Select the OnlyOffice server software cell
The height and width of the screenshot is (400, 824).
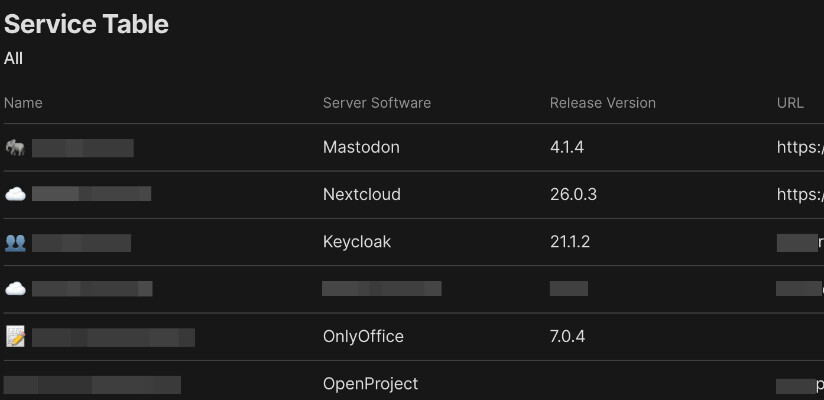coord(363,336)
